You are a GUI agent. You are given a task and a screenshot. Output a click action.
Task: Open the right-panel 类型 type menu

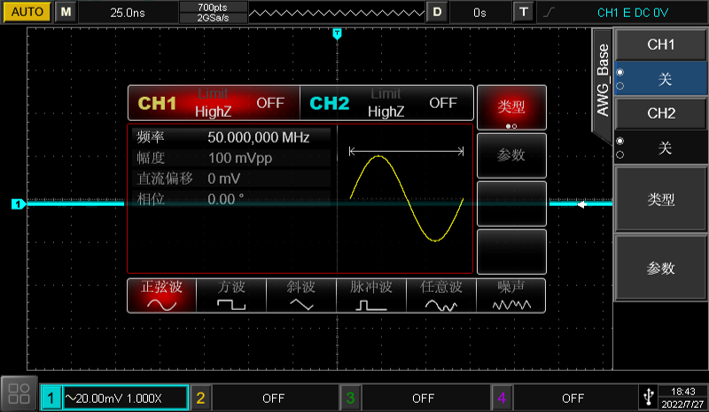[x=661, y=199]
